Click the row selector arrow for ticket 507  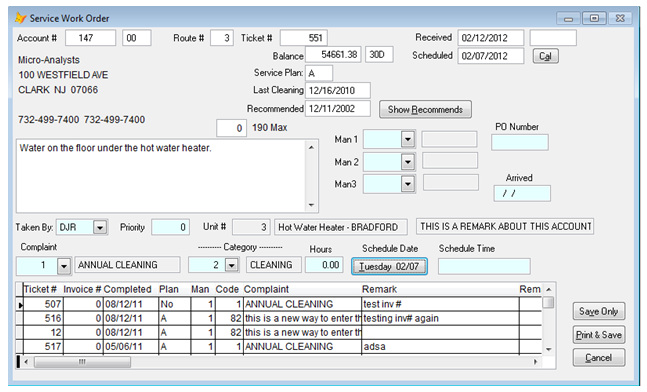click(19, 305)
